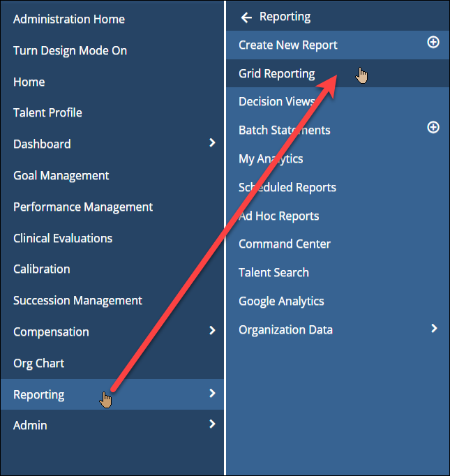Select My Analytics
This screenshot has width=450, height=476.
tap(271, 158)
